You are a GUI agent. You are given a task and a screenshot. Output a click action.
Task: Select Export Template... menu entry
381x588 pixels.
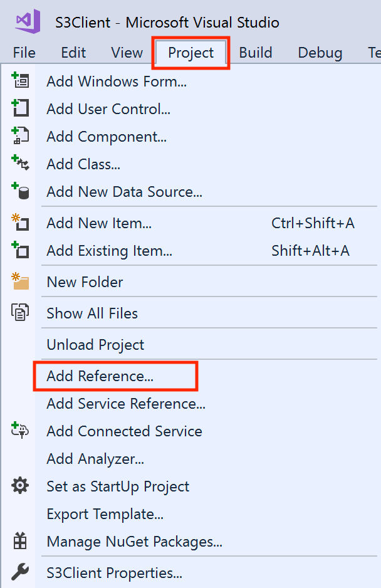point(105,514)
